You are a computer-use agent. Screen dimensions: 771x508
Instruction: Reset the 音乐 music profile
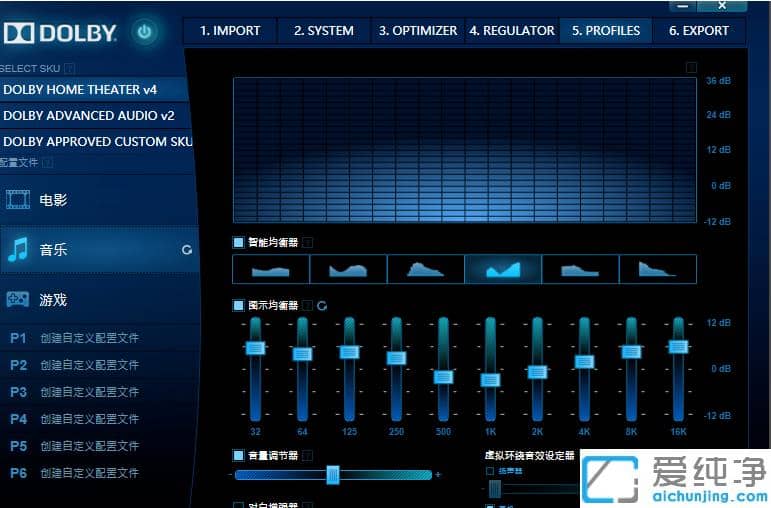point(186,250)
